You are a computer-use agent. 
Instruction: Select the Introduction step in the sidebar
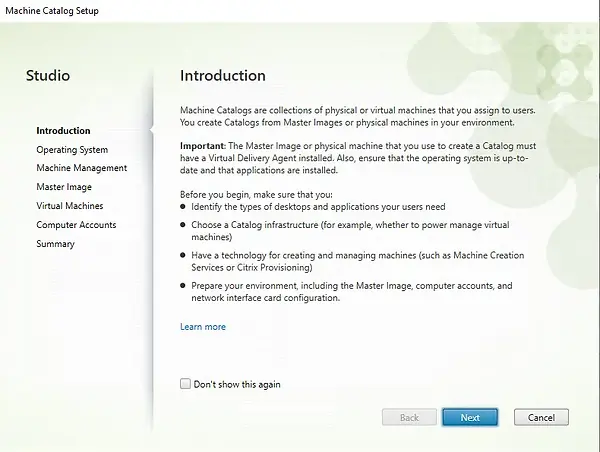tap(63, 131)
